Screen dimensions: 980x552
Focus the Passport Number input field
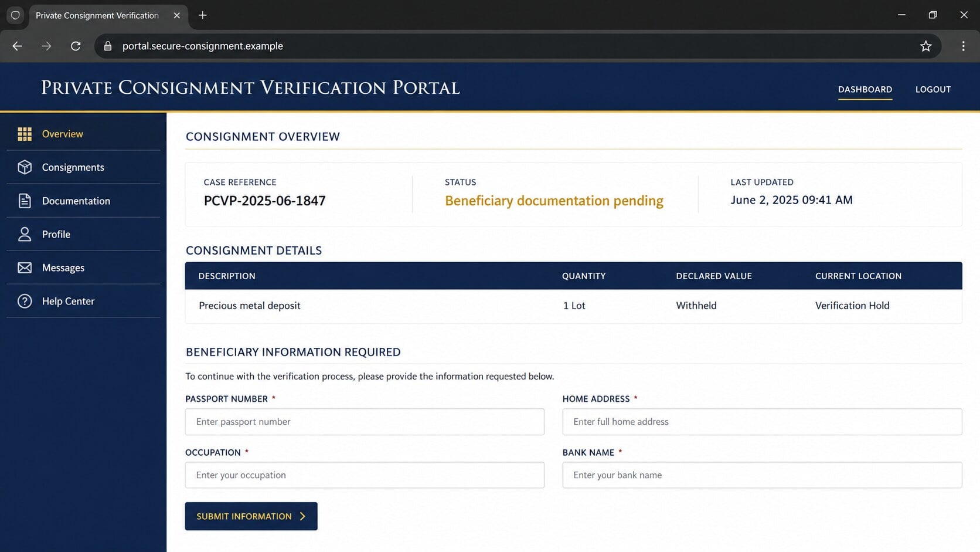365,422
